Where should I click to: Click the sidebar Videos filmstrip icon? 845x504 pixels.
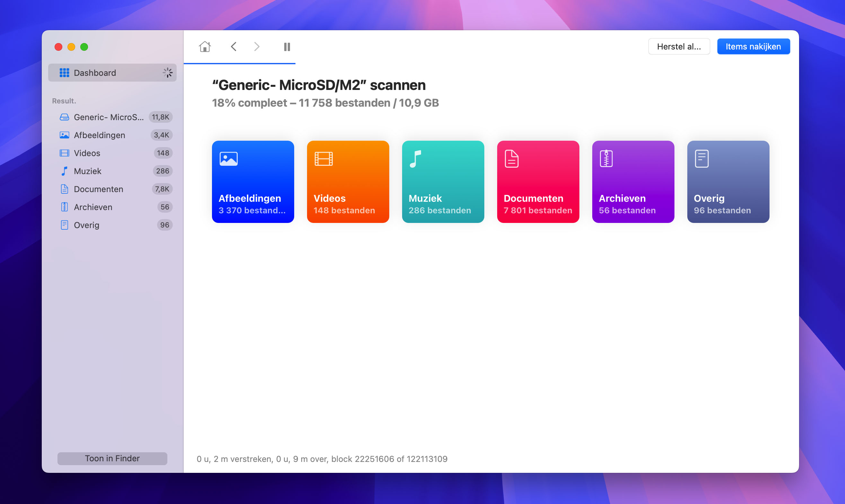[64, 153]
